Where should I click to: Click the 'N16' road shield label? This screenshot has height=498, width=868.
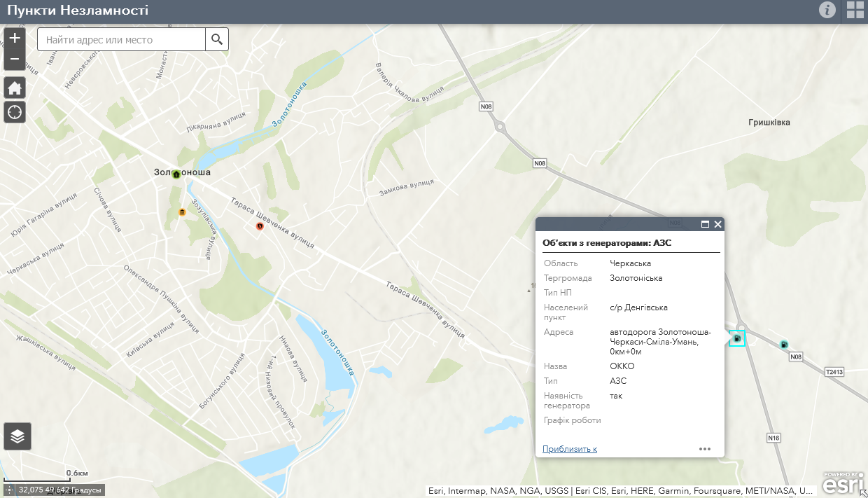point(773,438)
